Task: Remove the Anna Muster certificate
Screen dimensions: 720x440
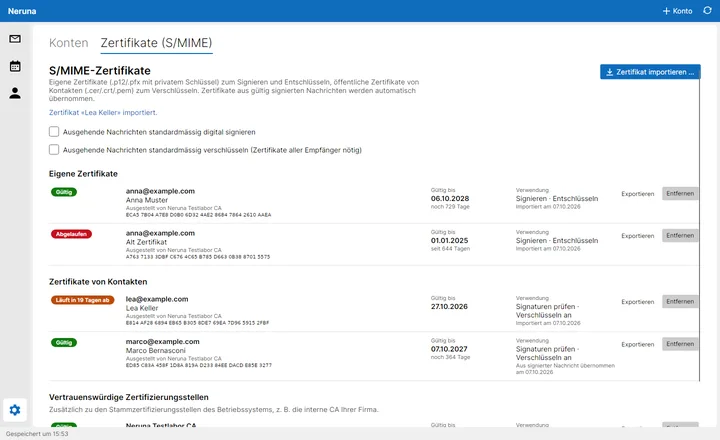Action: coord(680,193)
